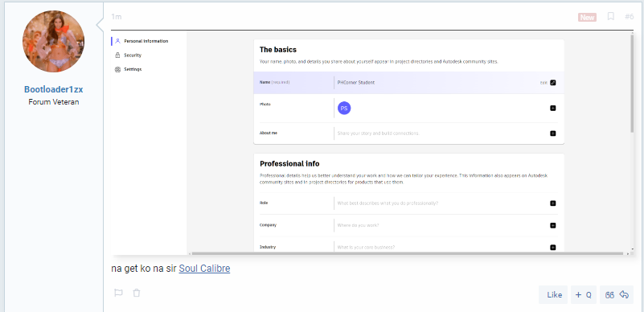The height and width of the screenshot is (312, 644).
Task: Click the Company 'Where do you work?' field
Action: 358,225
